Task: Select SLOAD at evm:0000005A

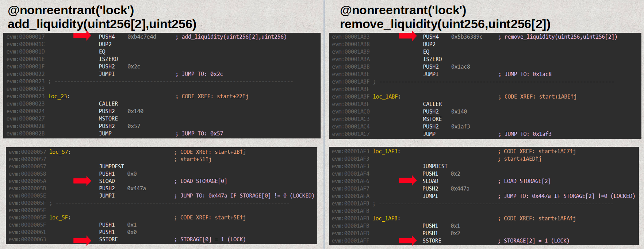Action: tap(107, 181)
